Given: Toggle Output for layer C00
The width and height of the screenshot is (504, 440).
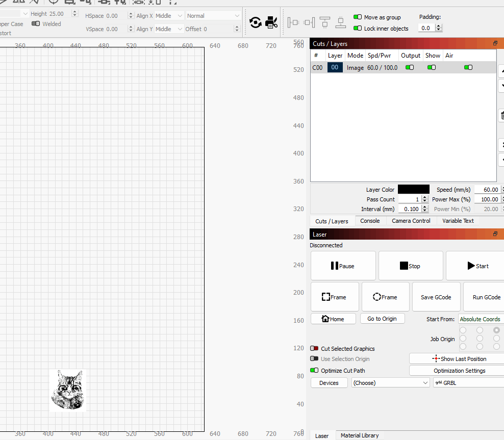Looking at the screenshot, I should pyautogui.click(x=409, y=67).
